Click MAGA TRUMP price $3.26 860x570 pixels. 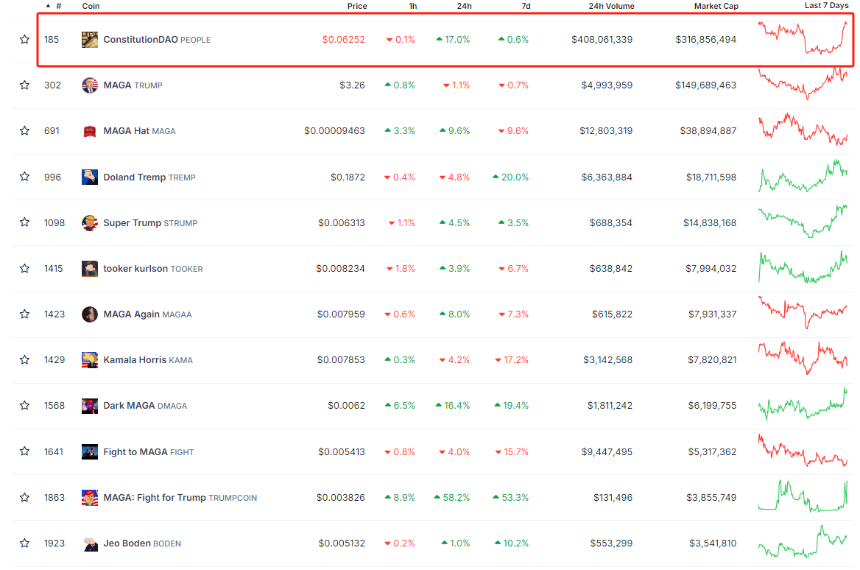[x=352, y=85]
